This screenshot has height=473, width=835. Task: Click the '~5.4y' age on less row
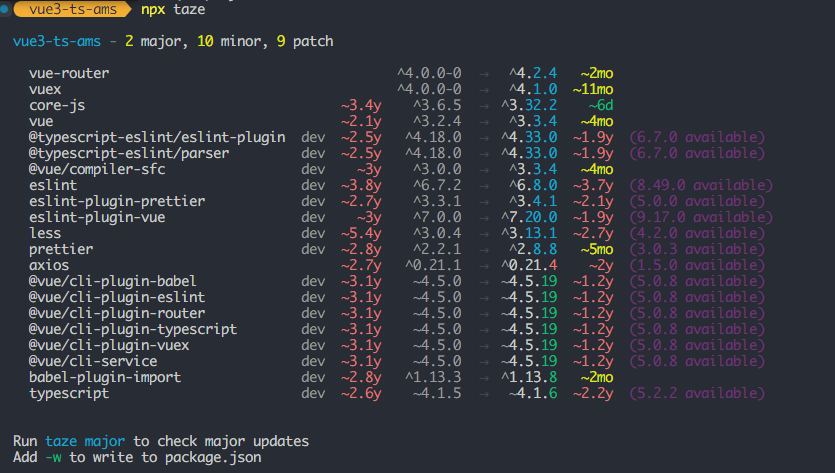361,233
